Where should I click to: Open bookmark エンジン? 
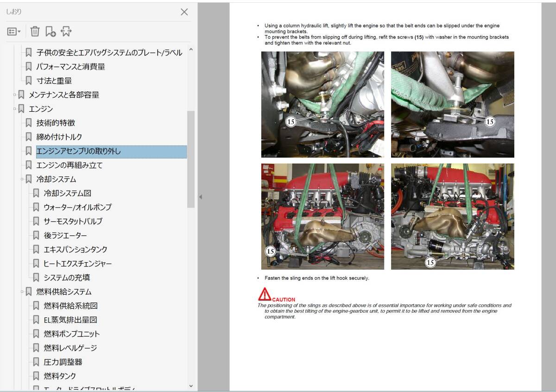(41, 109)
